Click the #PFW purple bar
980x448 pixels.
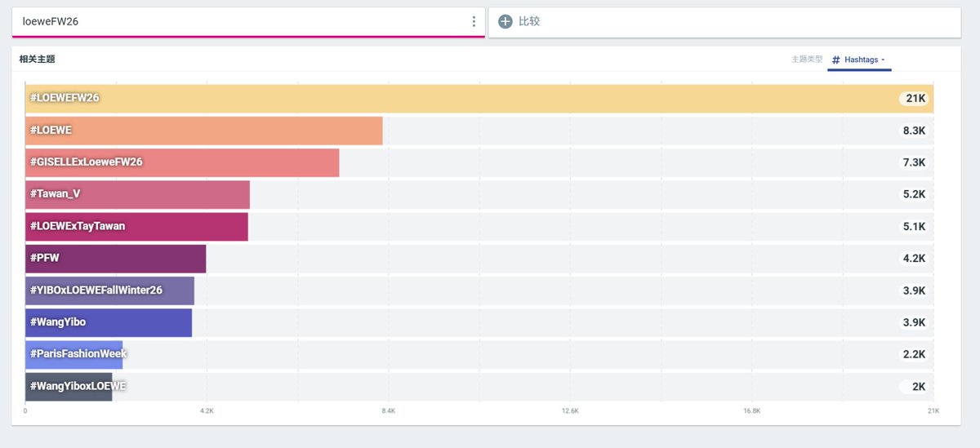(116, 258)
